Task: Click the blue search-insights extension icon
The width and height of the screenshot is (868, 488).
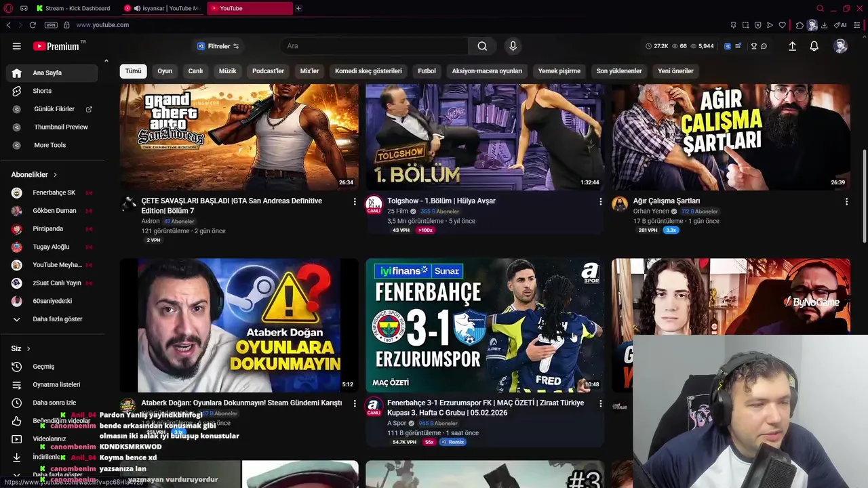Action: click(728, 46)
